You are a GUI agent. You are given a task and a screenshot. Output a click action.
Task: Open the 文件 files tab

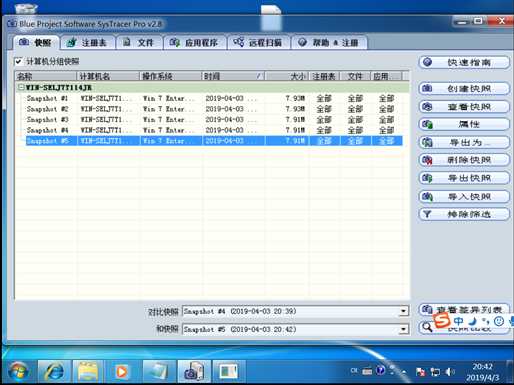[x=139, y=43]
